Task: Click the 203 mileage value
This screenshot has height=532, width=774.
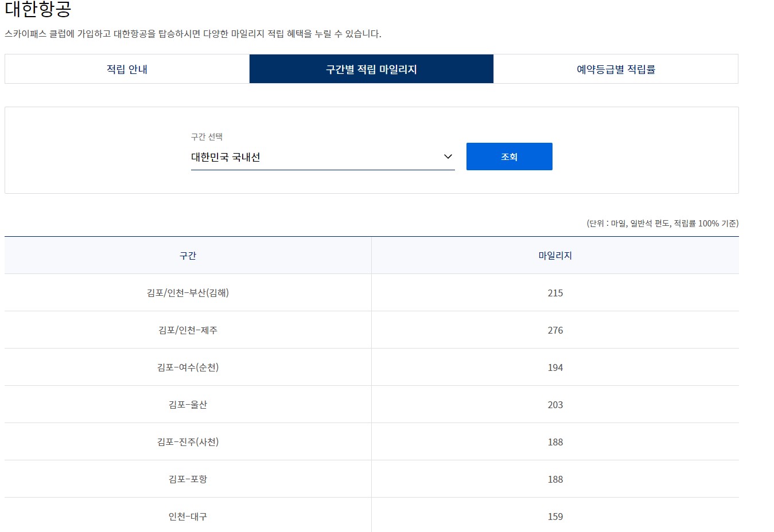Action: (x=555, y=405)
